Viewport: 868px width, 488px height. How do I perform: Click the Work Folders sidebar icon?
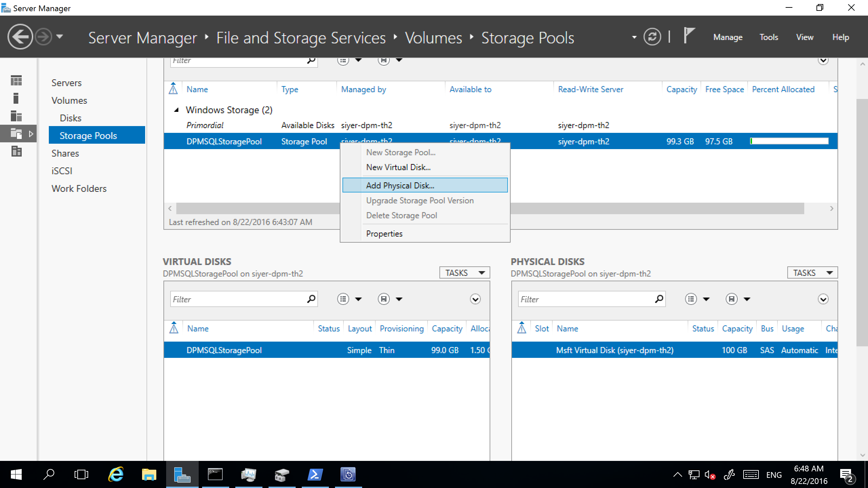(79, 188)
